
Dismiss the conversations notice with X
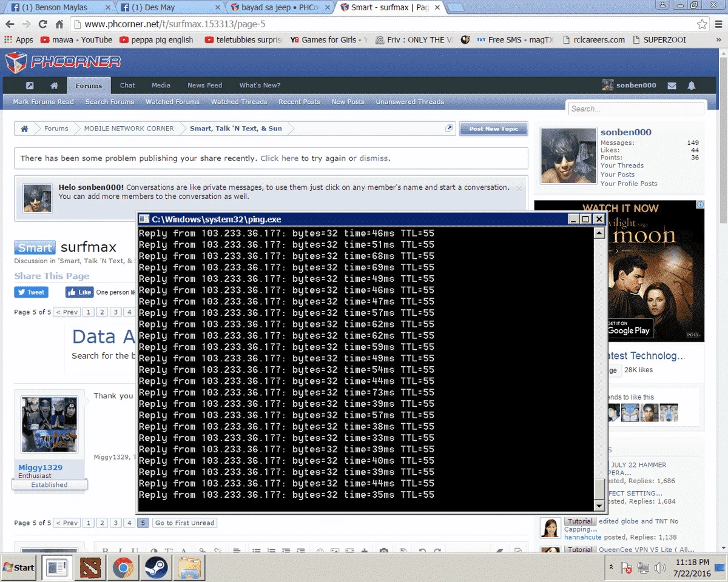click(x=519, y=189)
